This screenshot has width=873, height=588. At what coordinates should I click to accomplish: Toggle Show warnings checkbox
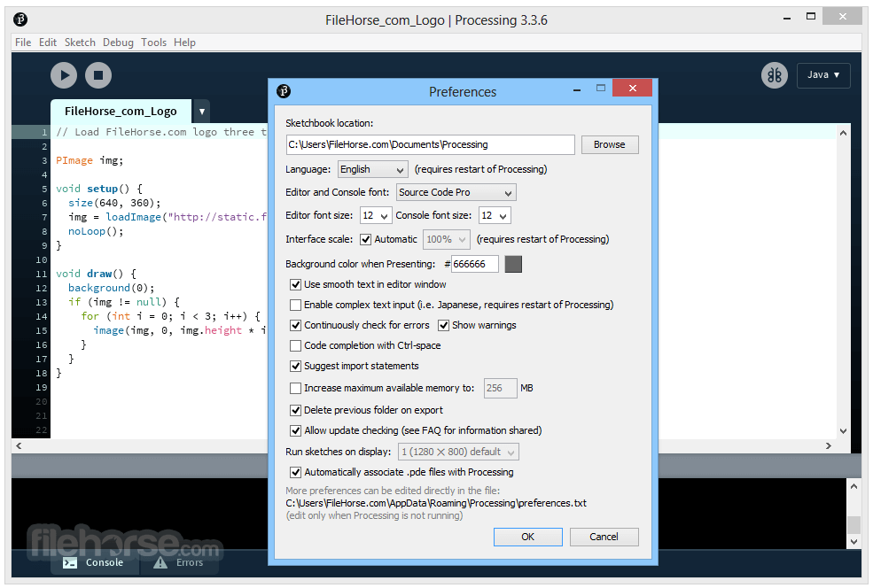click(444, 325)
